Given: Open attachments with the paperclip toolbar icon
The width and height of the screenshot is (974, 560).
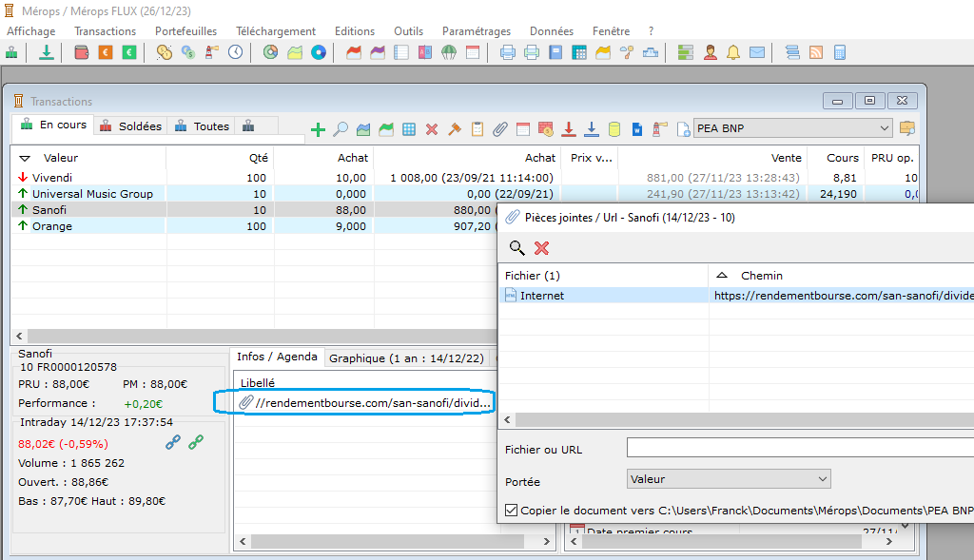Looking at the screenshot, I should (x=500, y=129).
